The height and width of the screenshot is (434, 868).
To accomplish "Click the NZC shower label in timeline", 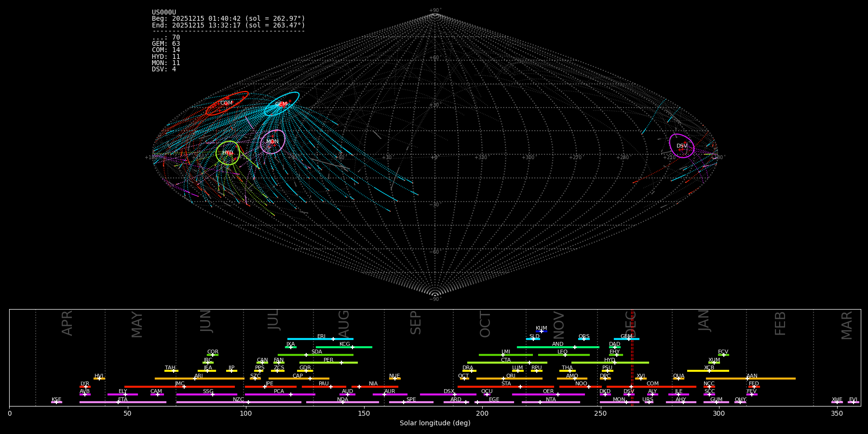I will [x=239, y=400].
